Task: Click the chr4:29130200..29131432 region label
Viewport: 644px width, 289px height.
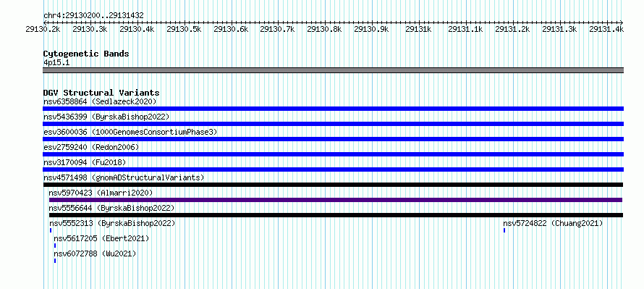Action: [93, 16]
